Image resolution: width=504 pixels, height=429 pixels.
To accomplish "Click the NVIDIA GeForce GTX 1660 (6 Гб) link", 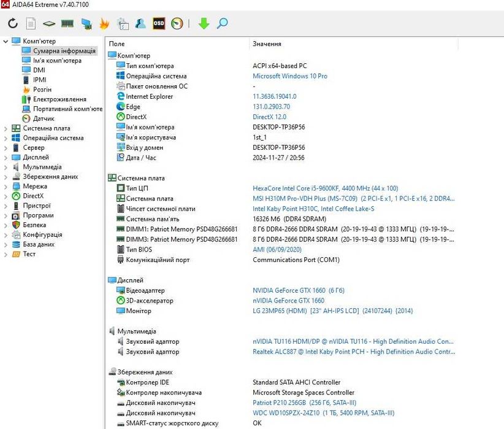I will click(x=299, y=291).
